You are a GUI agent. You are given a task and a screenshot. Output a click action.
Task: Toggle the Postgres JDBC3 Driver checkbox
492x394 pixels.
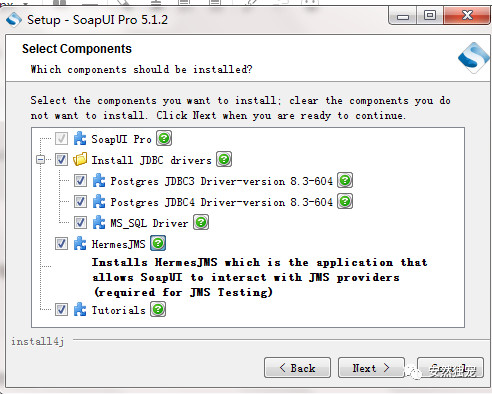click(x=80, y=181)
